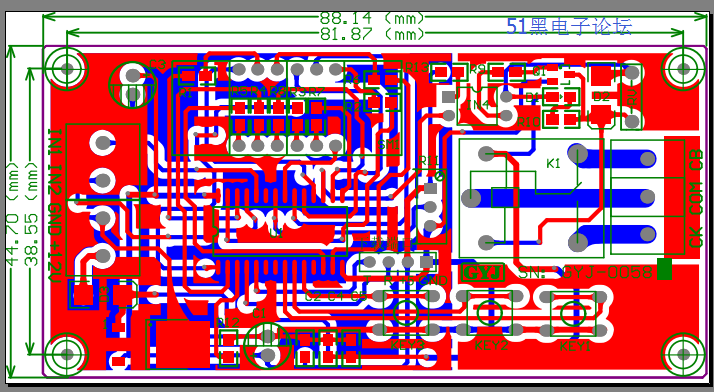This screenshot has height=392, width=714.
Task: Click the KEY1 push button footprint
Action: [573, 313]
